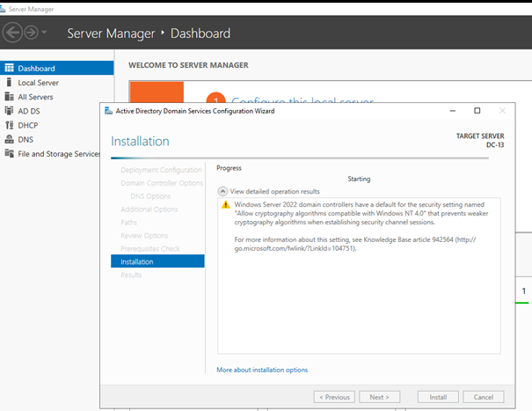Viewport: 532px width, 411px height.
Task: Click the AD DS role icon
Action: click(9, 111)
